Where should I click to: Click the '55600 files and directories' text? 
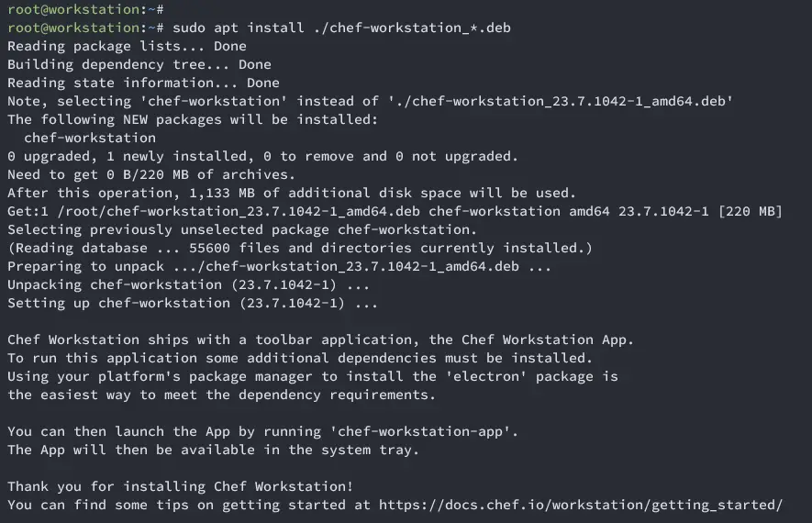[x=300, y=248]
